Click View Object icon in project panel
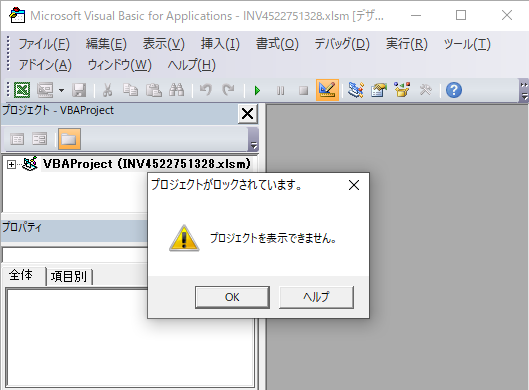The image size is (529, 390). point(39,139)
